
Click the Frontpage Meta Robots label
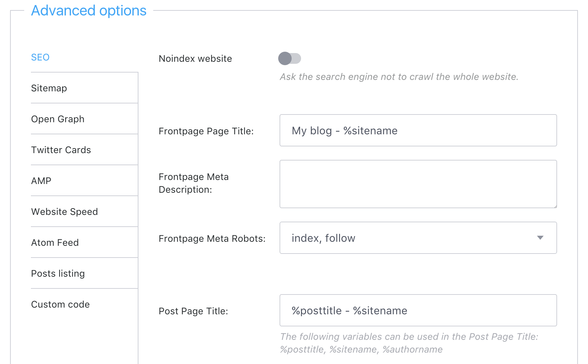(x=212, y=238)
